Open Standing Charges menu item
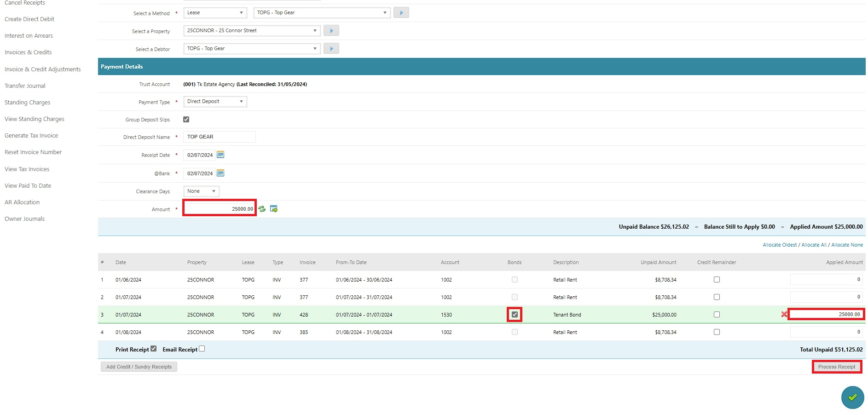This screenshot has height=415, width=868. 28,103
